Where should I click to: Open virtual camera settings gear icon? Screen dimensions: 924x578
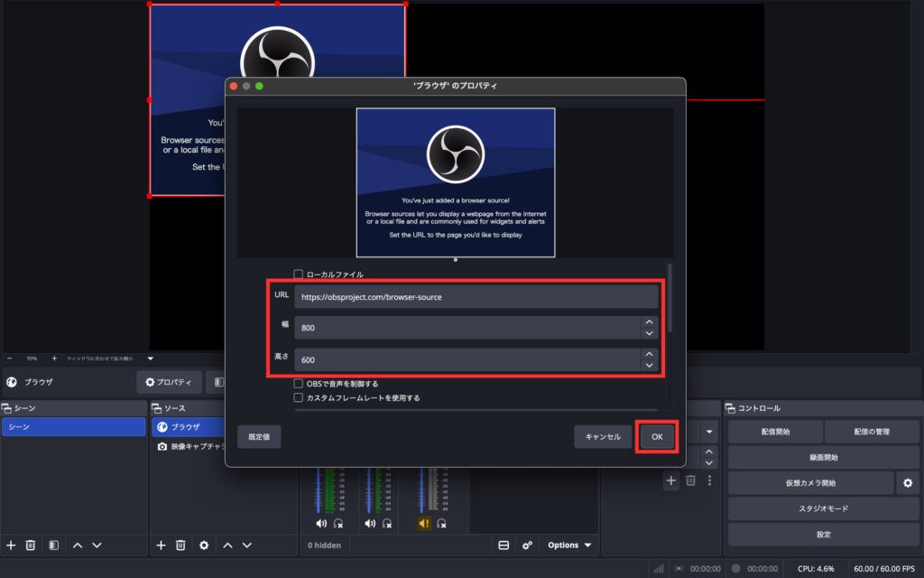[x=908, y=482]
